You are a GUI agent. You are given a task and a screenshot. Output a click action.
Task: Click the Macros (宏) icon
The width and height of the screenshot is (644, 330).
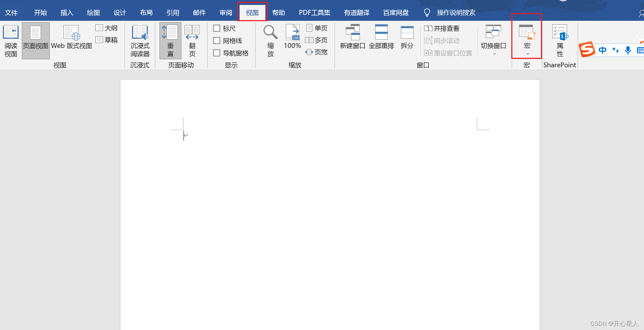pos(527,32)
